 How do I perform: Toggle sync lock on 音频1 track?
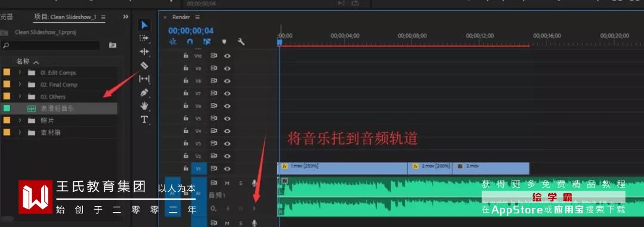213,183
